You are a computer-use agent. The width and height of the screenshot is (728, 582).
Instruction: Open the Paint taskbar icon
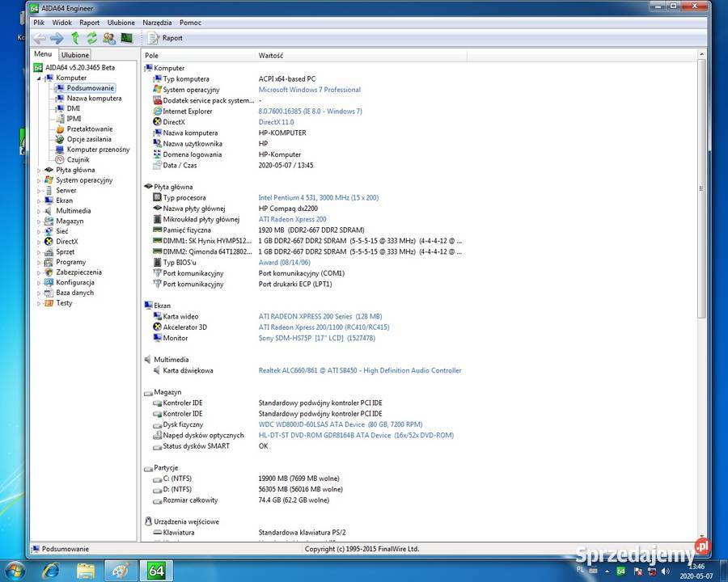click(x=121, y=571)
